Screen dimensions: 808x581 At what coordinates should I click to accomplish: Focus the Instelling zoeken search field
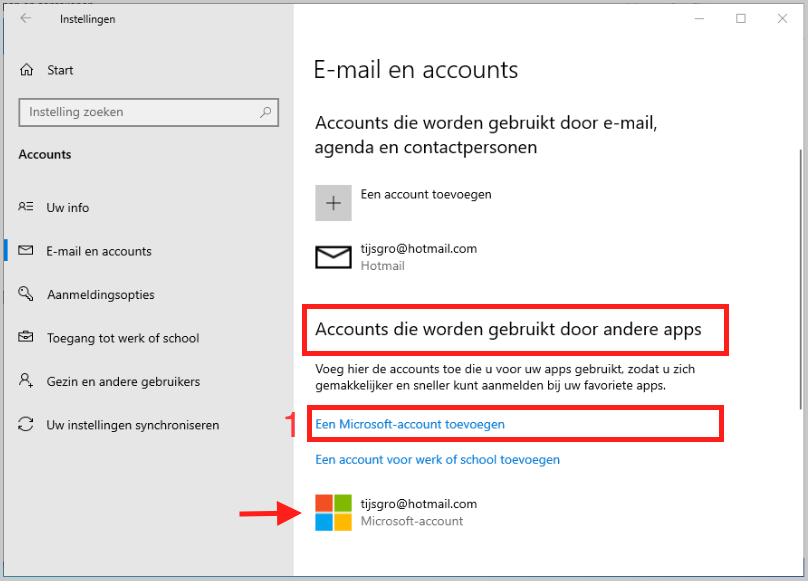coord(140,112)
